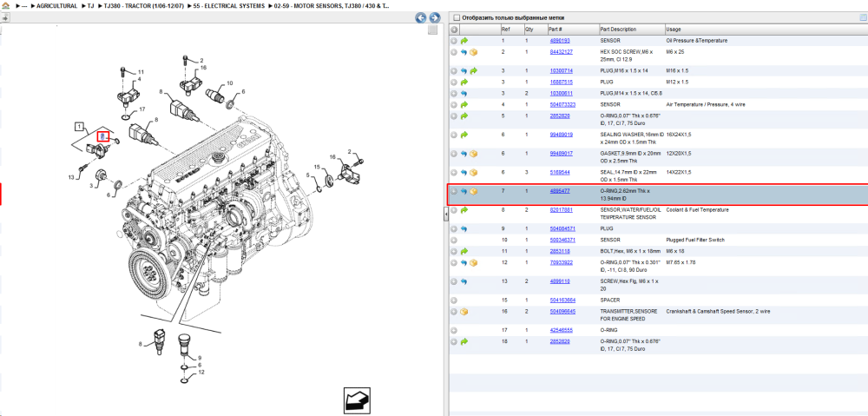Click the blue arrow icon for part 84432127
The image size is (868, 416).
464,52
